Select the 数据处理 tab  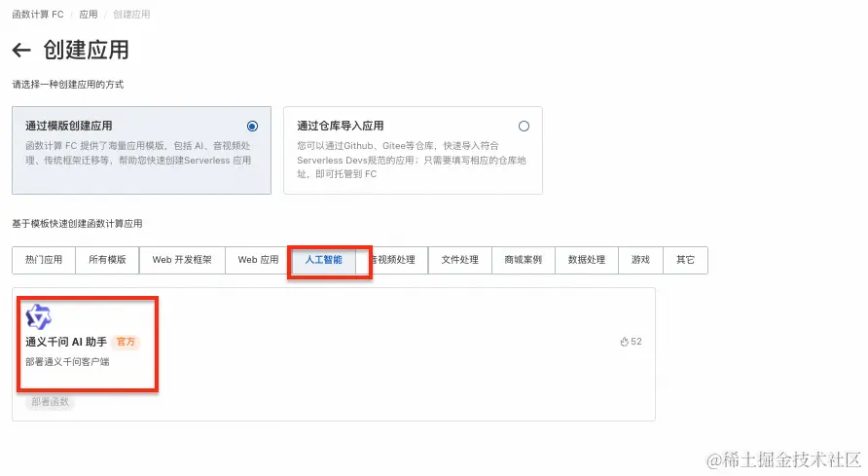(587, 260)
